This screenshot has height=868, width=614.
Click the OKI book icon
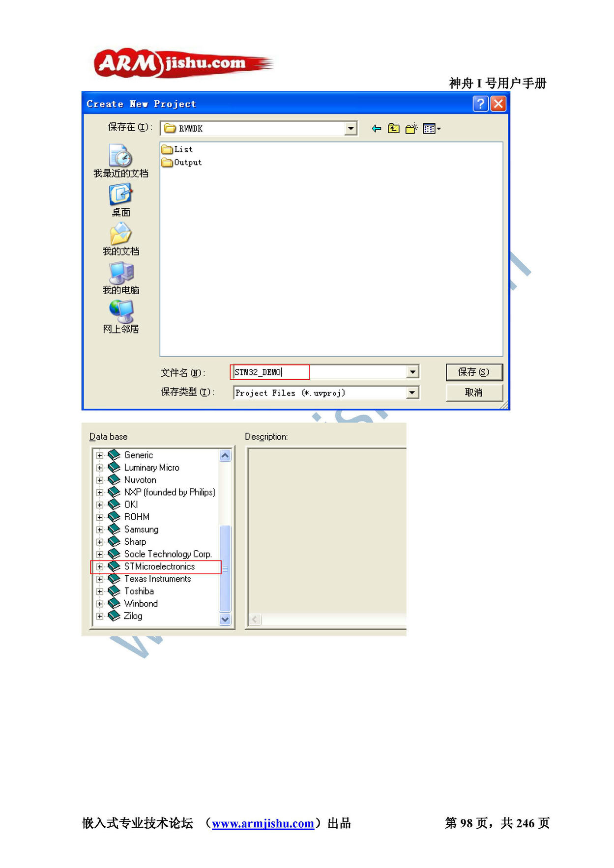[x=114, y=504]
